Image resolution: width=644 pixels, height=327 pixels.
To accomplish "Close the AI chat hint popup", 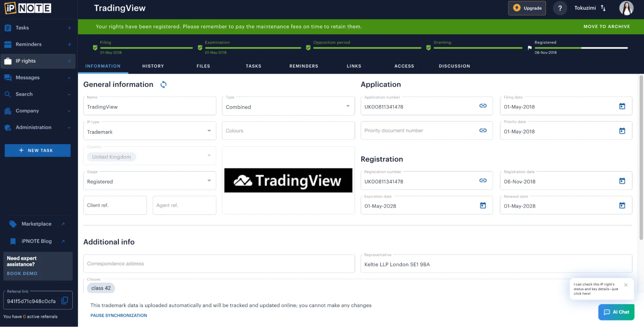I will [626, 285].
